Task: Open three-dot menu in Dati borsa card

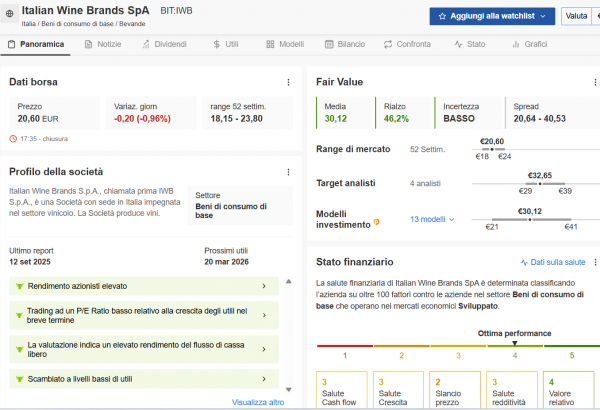Action: [x=288, y=82]
